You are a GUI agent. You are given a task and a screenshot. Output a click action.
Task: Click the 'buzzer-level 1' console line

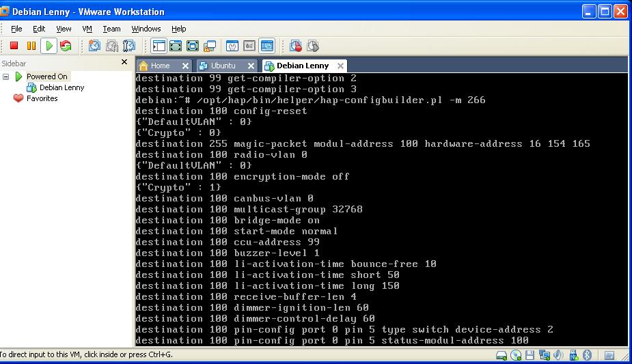[x=228, y=253]
